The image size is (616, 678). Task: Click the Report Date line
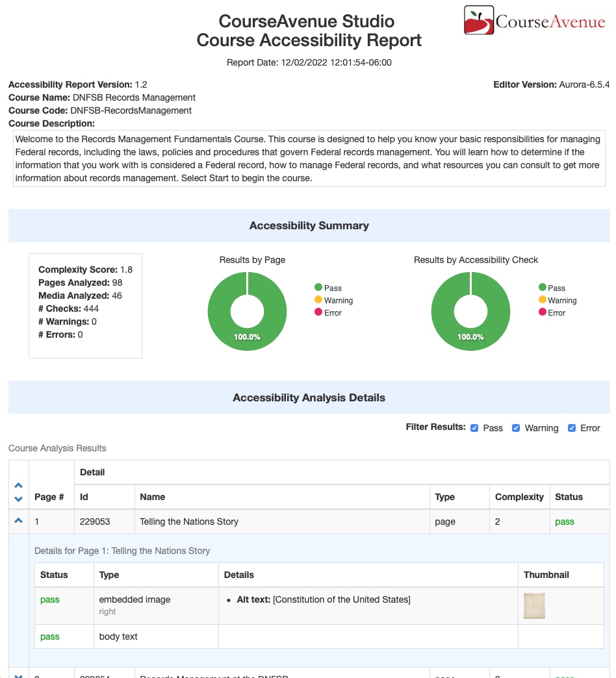(x=309, y=62)
